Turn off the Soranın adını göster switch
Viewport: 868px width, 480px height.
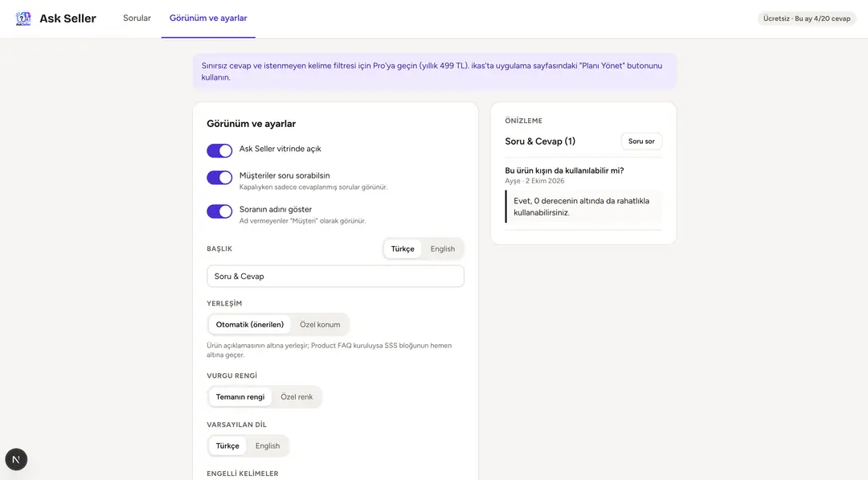(x=219, y=211)
